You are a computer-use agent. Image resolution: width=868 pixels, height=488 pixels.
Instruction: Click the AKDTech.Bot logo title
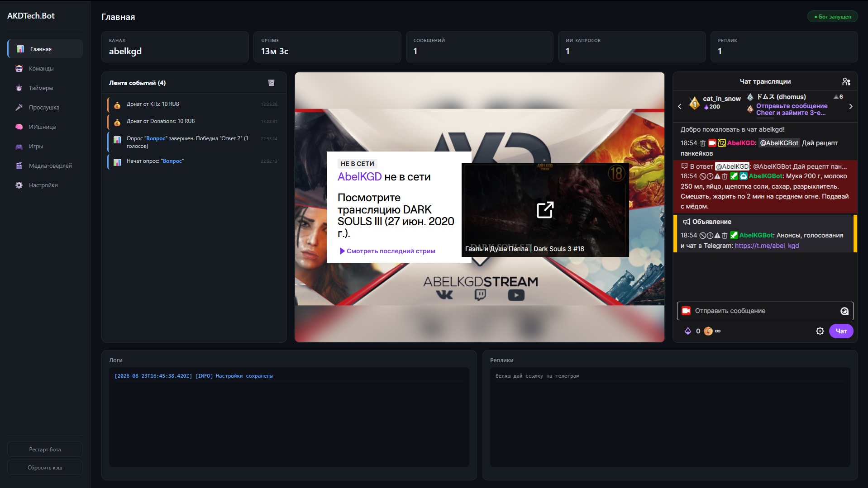point(31,16)
